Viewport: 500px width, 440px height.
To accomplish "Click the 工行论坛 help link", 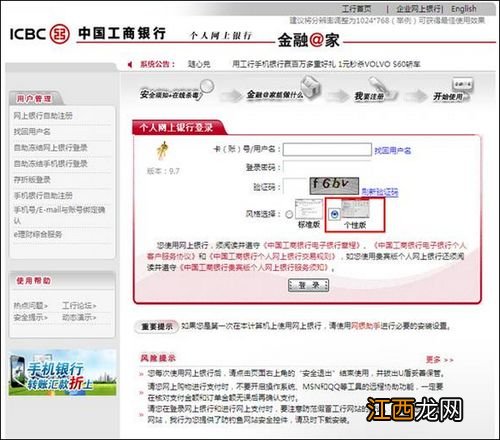I will (x=79, y=305).
